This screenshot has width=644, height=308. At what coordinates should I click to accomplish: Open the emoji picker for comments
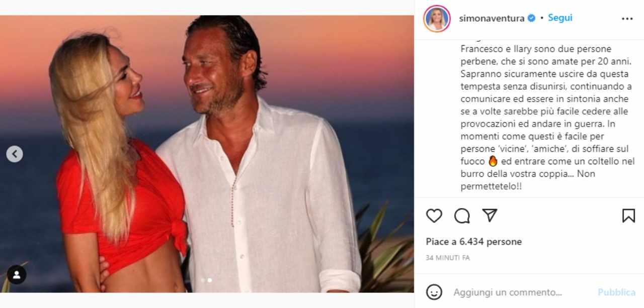[434, 292]
